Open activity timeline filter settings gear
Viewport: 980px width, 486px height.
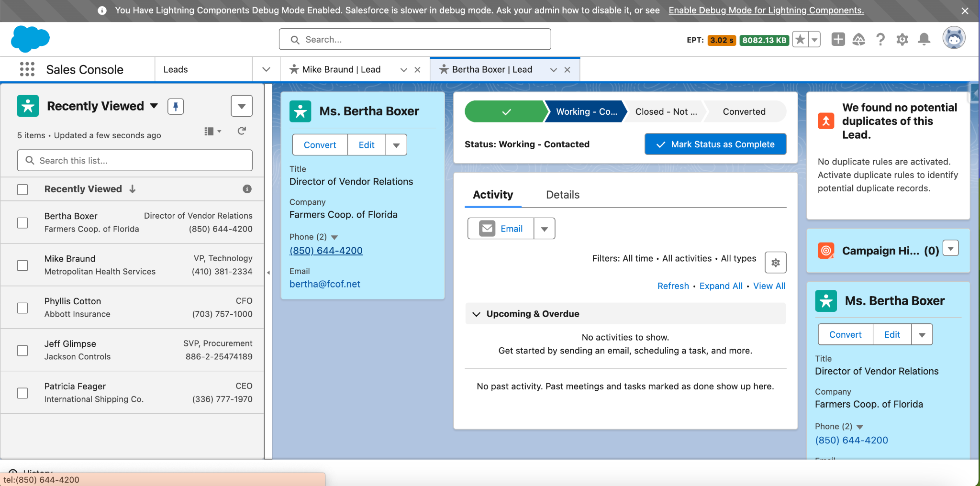coord(776,263)
